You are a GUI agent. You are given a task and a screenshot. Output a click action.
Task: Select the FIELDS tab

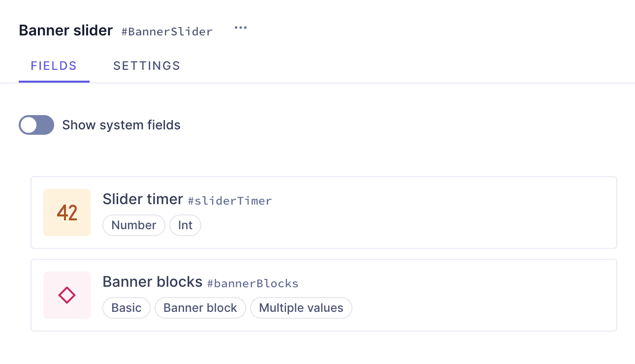click(x=54, y=65)
